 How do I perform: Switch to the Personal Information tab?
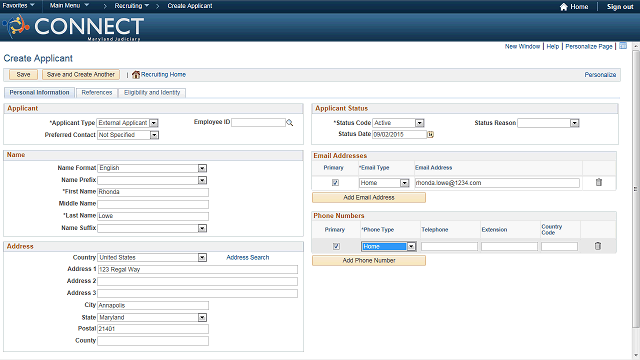click(x=39, y=93)
